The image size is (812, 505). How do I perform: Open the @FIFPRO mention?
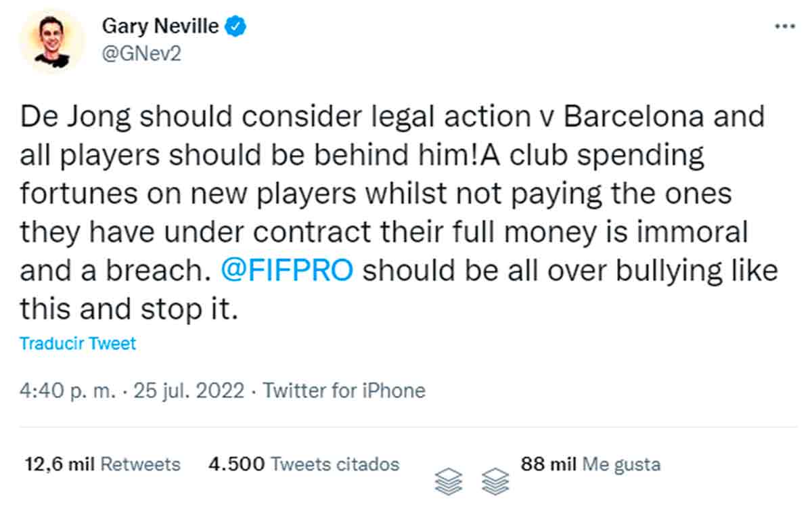pyautogui.click(x=287, y=271)
